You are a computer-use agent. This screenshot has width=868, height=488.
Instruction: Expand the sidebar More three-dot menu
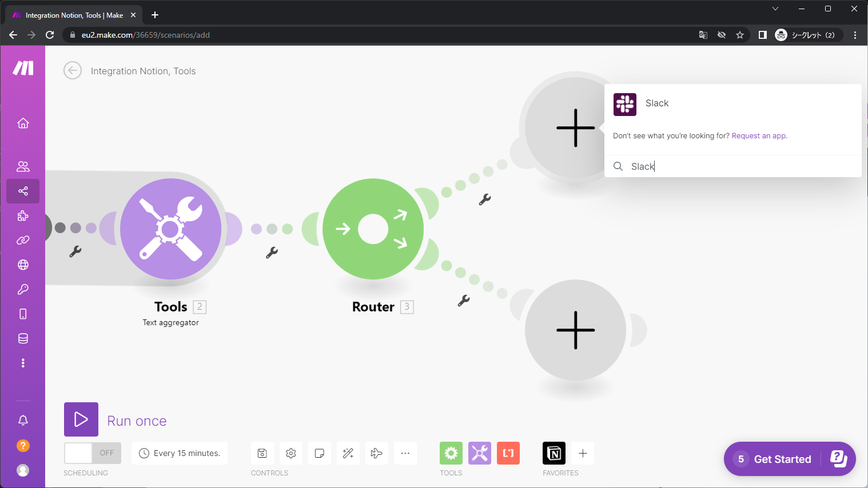click(23, 363)
